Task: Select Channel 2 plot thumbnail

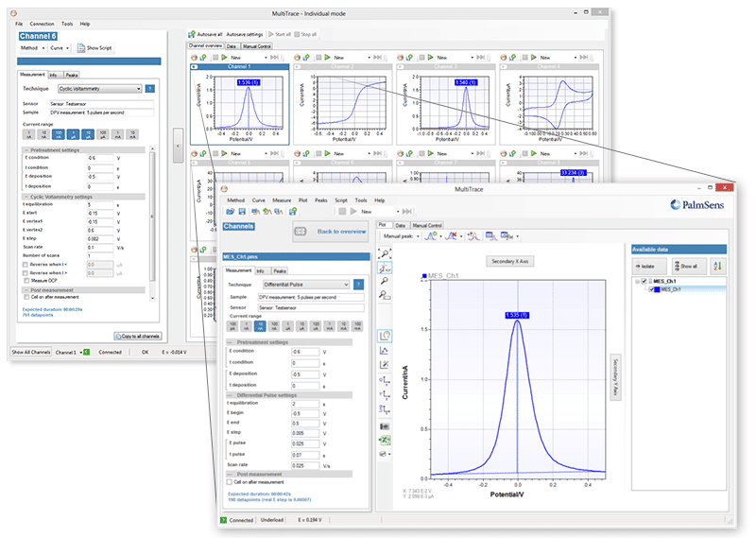Action: pyautogui.click(x=342, y=103)
